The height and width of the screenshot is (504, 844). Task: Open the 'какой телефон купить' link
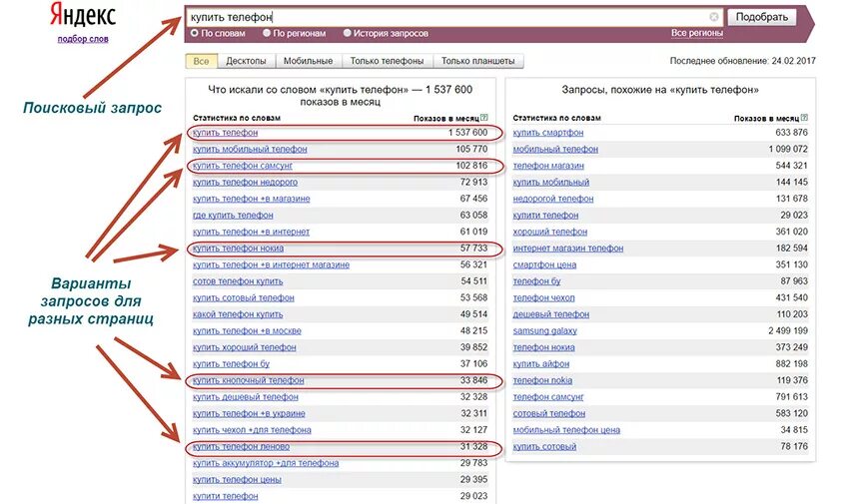tap(238, 314)
